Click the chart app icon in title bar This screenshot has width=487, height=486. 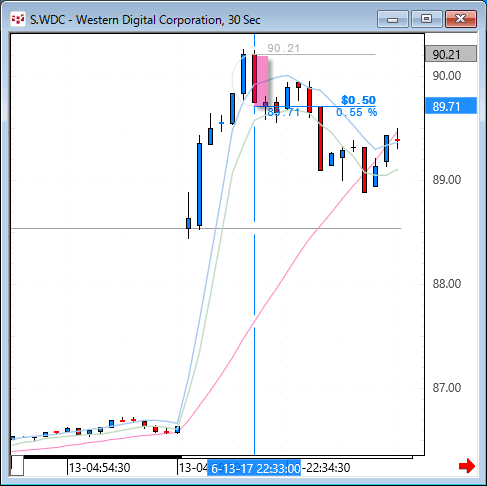18,19
